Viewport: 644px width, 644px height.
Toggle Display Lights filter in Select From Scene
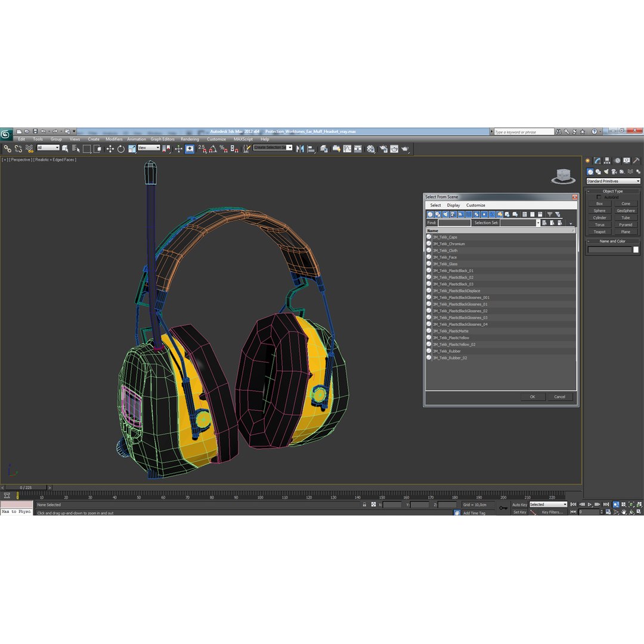click(x=445, y=215)
